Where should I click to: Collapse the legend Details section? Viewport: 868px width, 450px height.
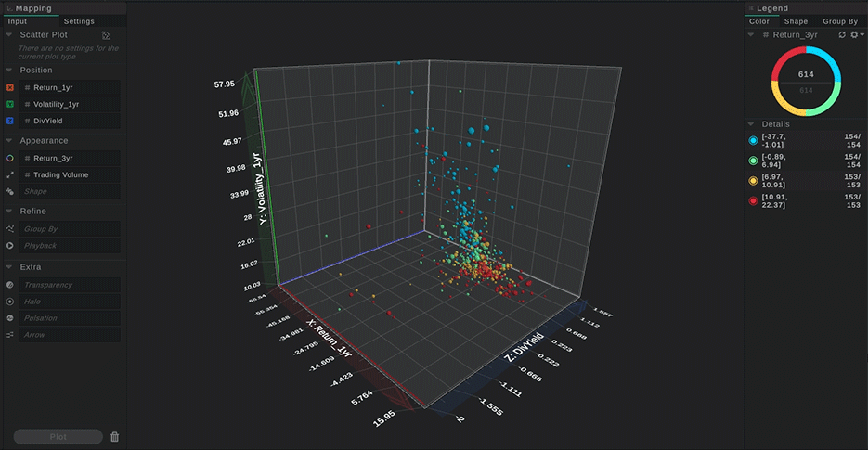(x=751, y=124)
